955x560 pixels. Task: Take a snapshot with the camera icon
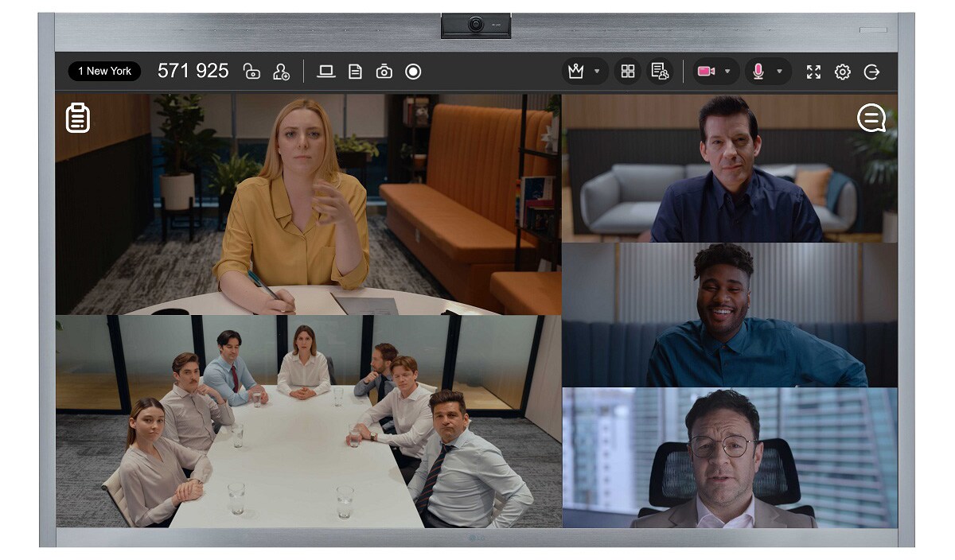(x=384, y=72)
